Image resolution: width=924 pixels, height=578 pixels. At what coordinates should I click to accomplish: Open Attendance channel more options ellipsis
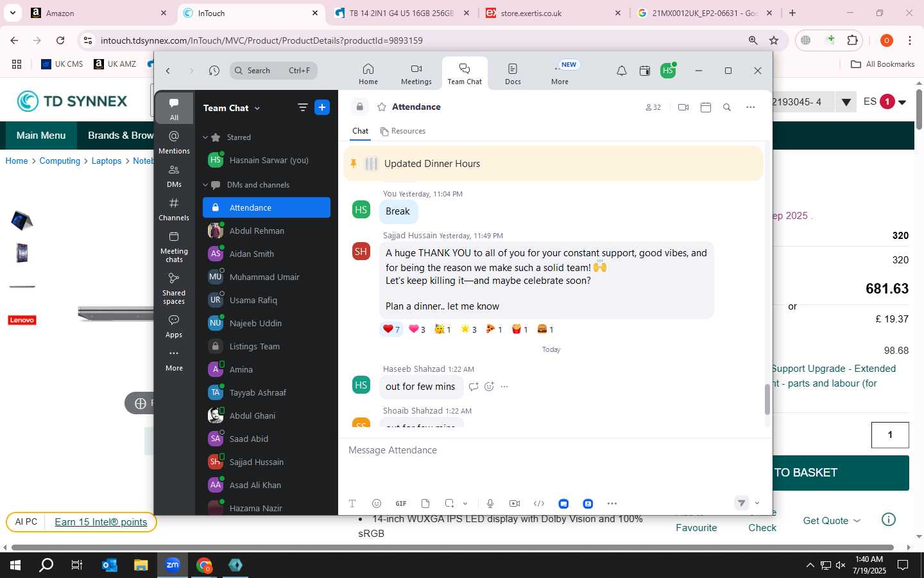tap(751, 107)
